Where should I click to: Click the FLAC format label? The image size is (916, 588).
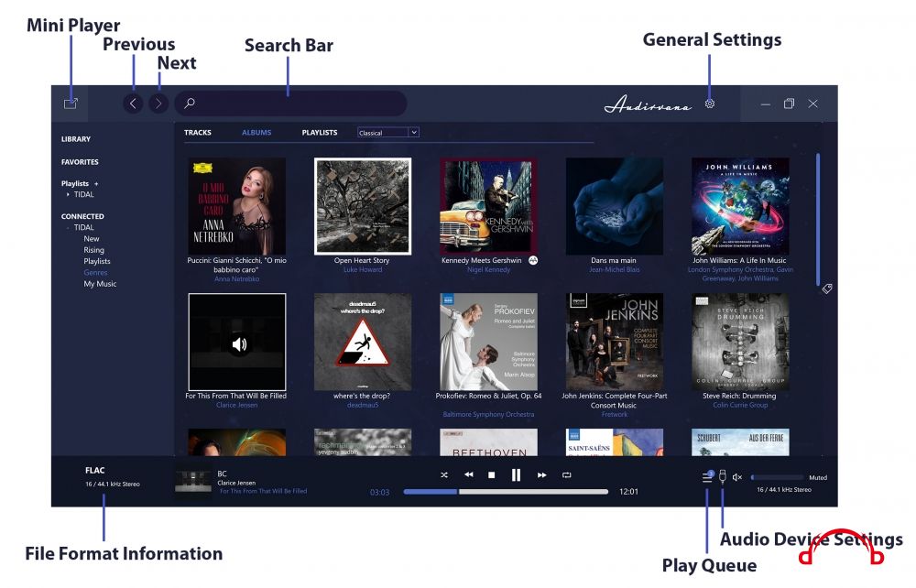[x=94, y=471]
